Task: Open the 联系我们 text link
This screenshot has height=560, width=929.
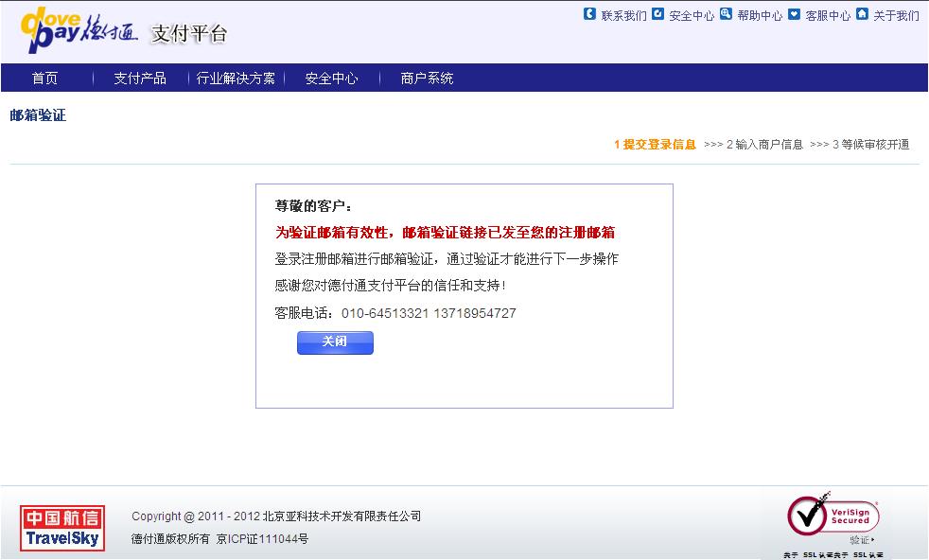Action: pos(624,16)
